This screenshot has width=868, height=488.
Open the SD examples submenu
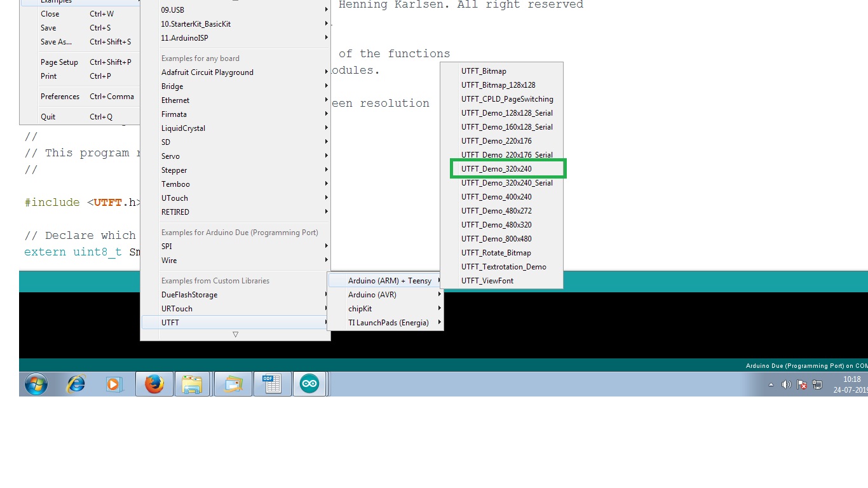point(235,142)
